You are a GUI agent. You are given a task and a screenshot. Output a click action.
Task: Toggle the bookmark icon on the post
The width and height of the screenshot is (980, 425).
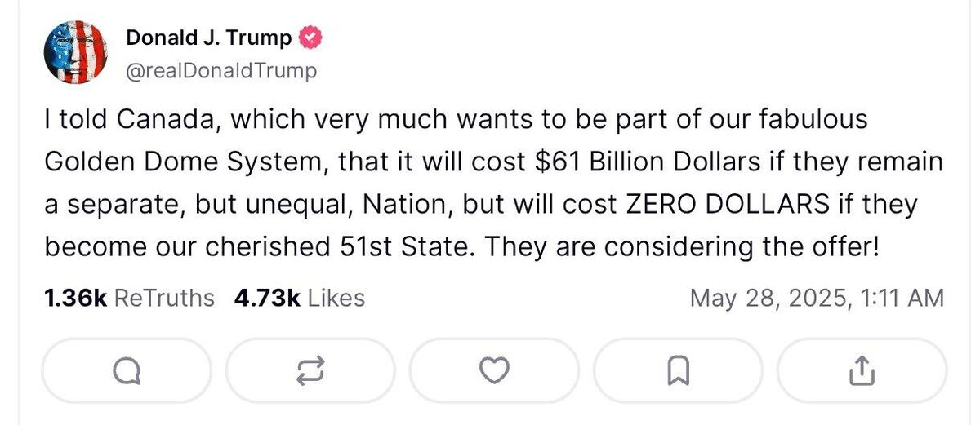pos(677,371)
